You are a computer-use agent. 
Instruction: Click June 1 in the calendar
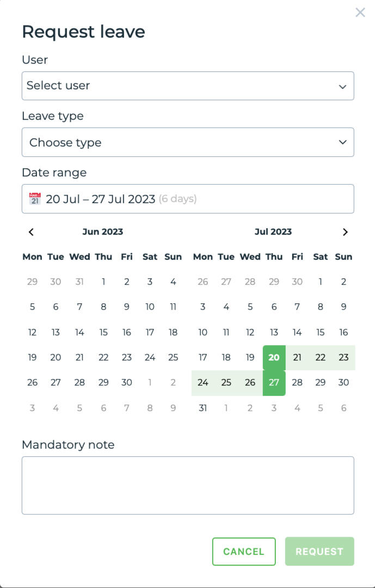tap(103, 281)
